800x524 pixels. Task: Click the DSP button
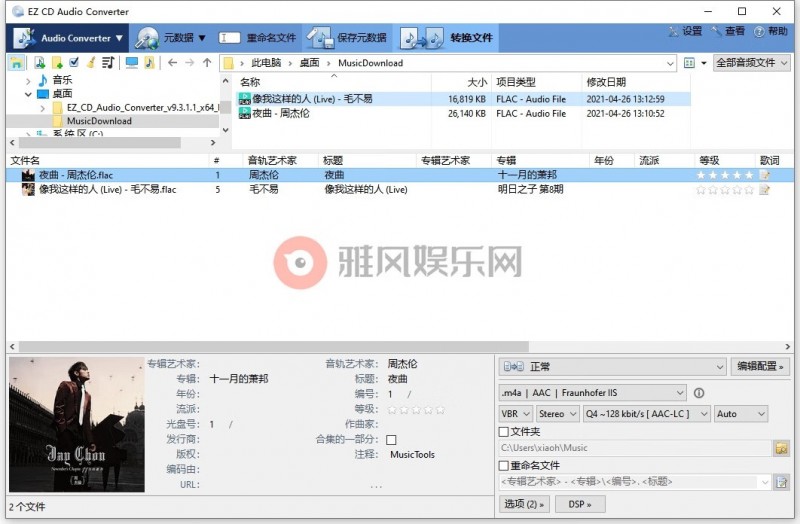coord(580,504)
